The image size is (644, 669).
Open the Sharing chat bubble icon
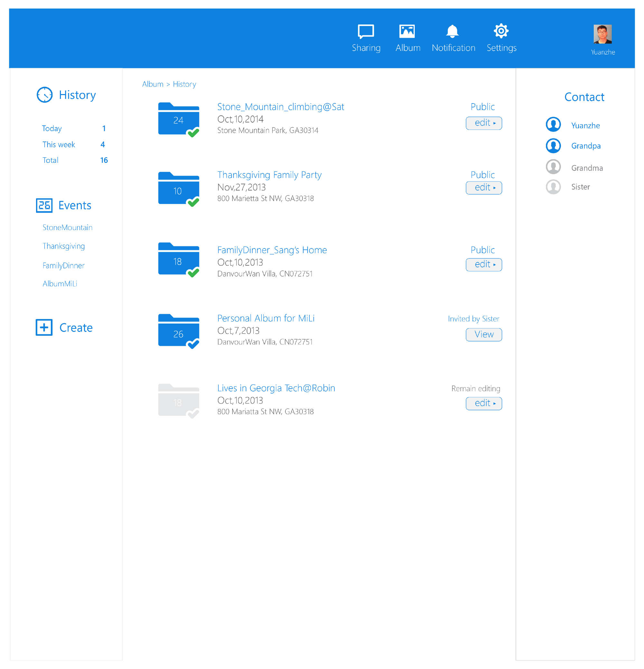[366, 31]
